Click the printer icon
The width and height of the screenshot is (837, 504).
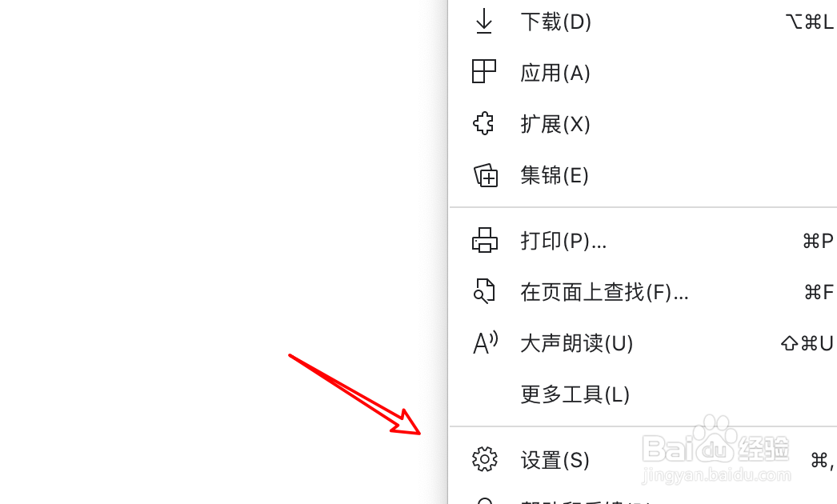coord(485,240)
